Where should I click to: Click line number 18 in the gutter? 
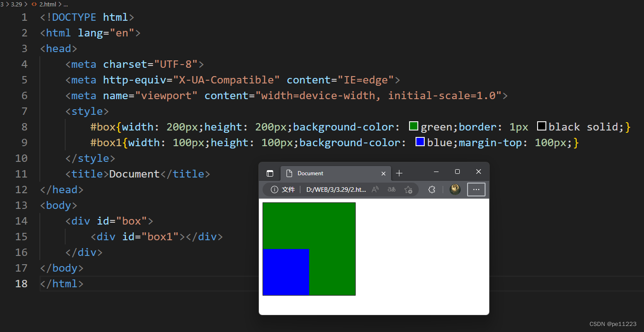tap(21, 284)
